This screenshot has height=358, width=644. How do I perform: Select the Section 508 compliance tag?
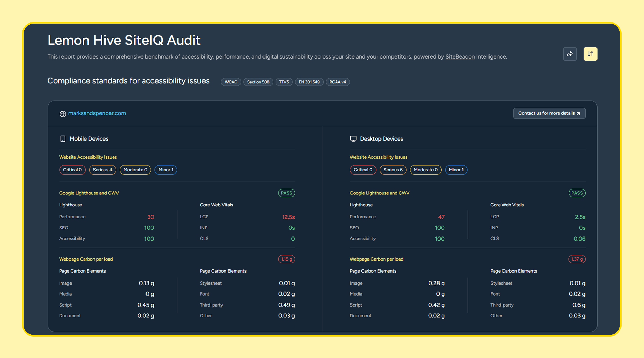[258, 82]
